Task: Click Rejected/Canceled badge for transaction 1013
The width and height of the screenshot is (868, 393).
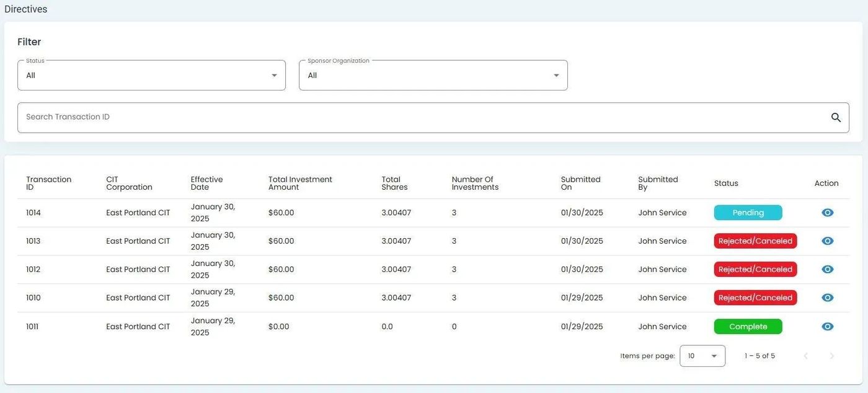Action: pos(755,241)
